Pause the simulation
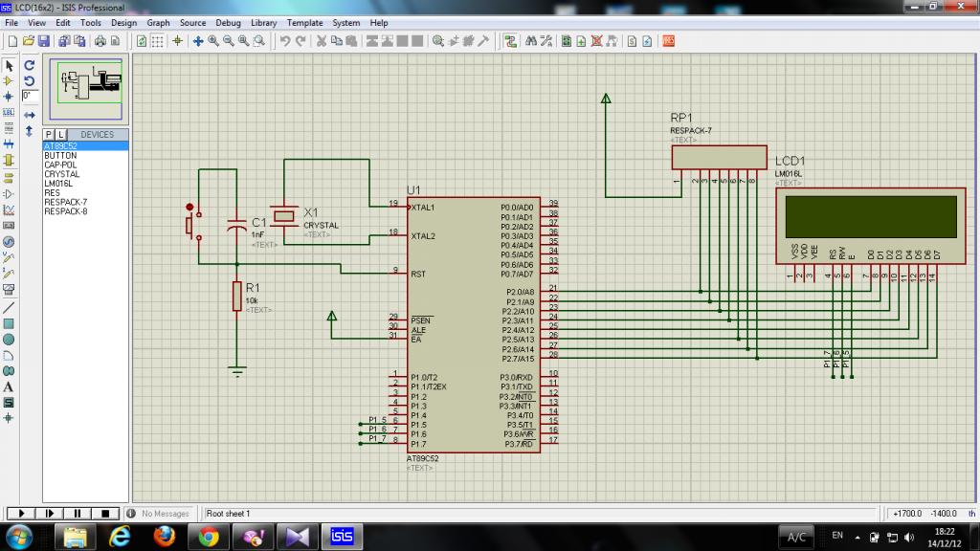 (x=77, y=514)
